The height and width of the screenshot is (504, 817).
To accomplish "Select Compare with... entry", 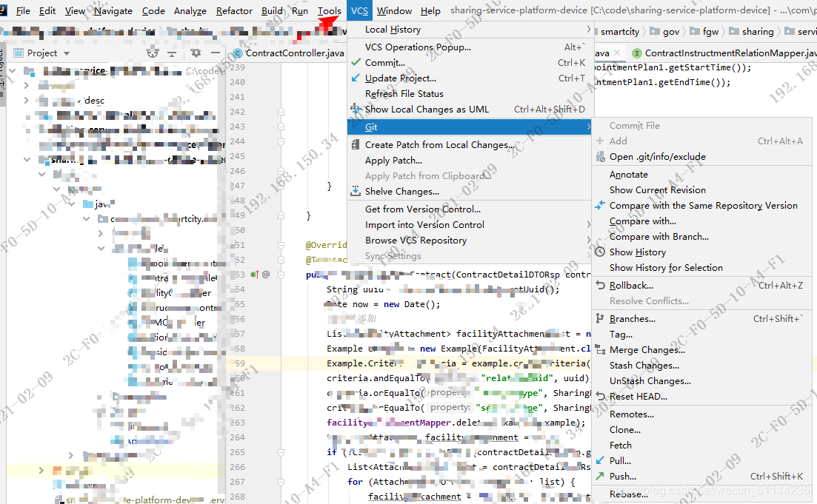I will tap(704, 221).
